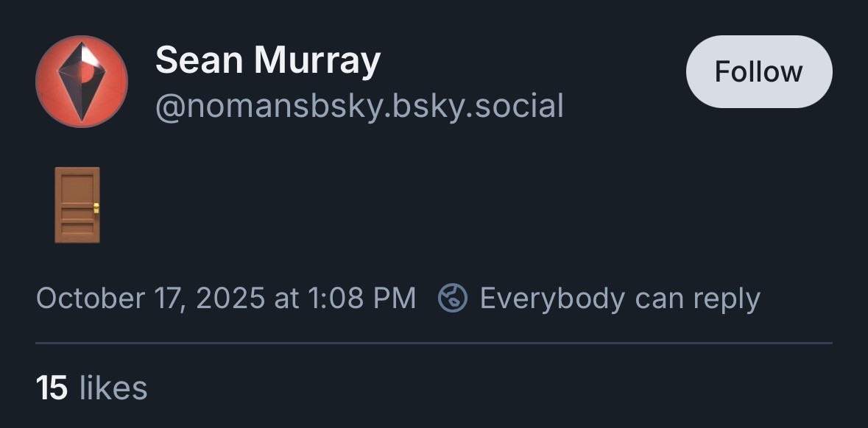
Task: Click the 1:08 PM time text
Action: (x=361, y=299)
